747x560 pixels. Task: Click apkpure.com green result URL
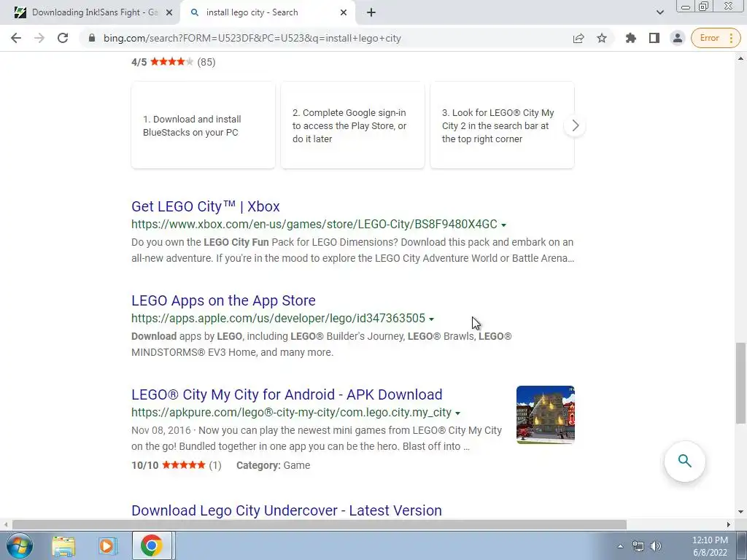tap(292, 413)
